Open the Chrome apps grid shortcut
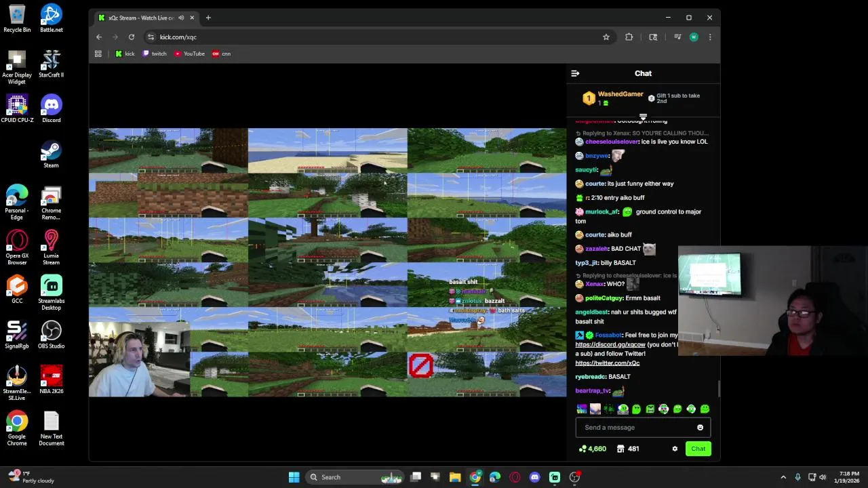Viewport: 868px width, 488px height. (x=98, y=54)
